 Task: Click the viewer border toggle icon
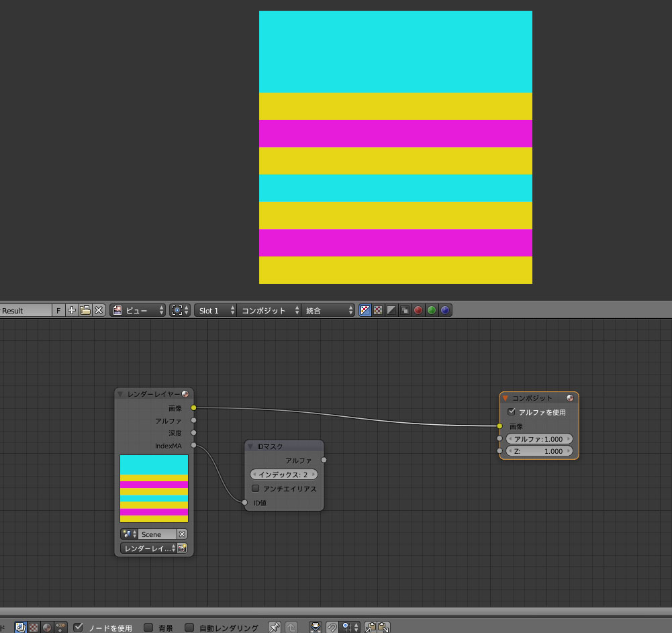click(316, 628)
